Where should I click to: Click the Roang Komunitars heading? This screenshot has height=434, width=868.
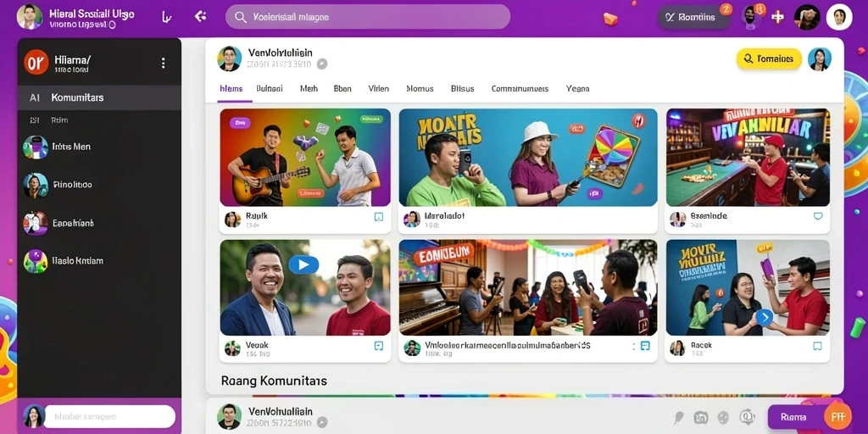(x=274, y=381)
